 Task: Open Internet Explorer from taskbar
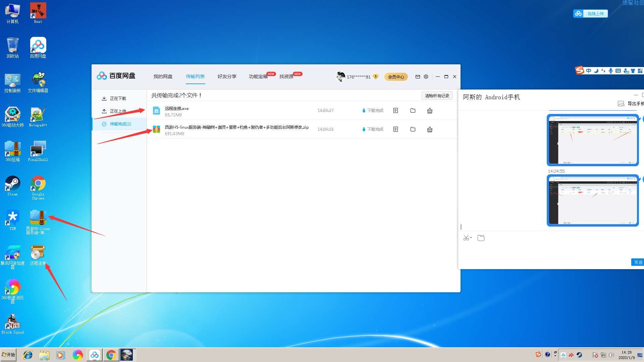tap(28, 355)
